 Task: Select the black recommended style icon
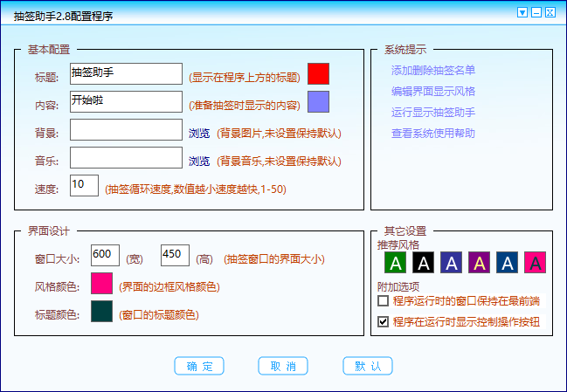coord(423,262)
